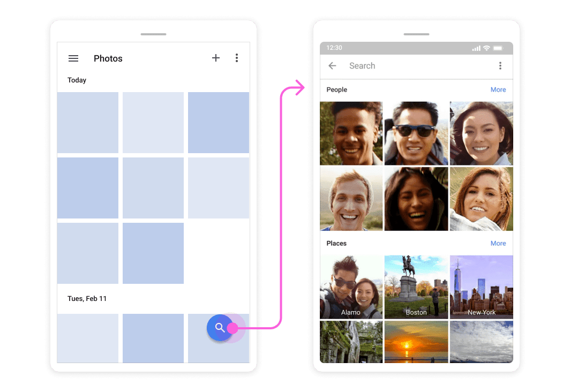The image size is (570, 392).
Task: Open the New York place thumbnail
Action: coord(481,287)
